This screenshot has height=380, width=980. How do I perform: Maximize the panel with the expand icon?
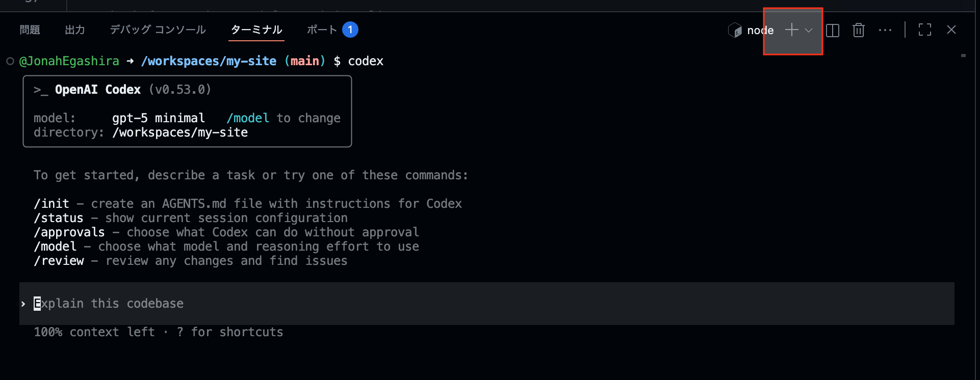(924, 30)
